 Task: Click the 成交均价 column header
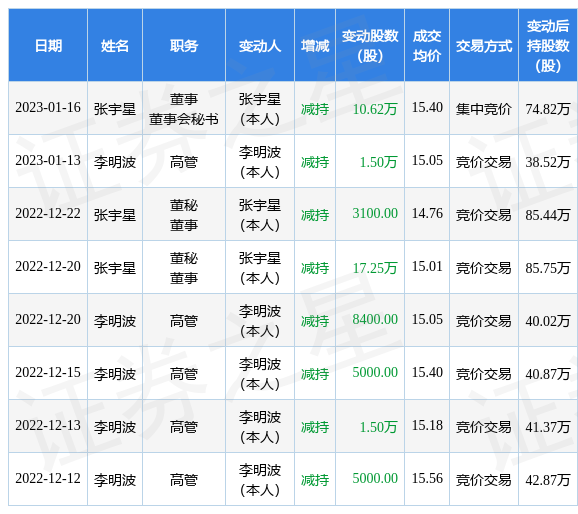[427, 45]
